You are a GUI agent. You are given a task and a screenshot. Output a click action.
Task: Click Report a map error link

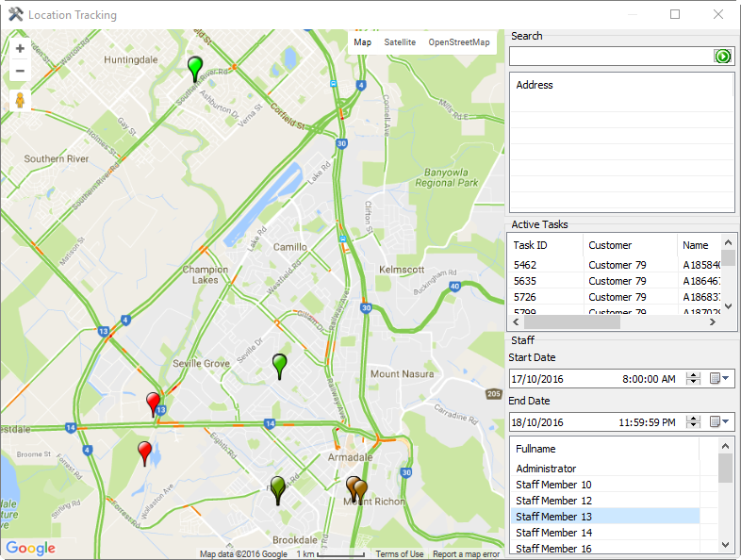tap(466, 554)
